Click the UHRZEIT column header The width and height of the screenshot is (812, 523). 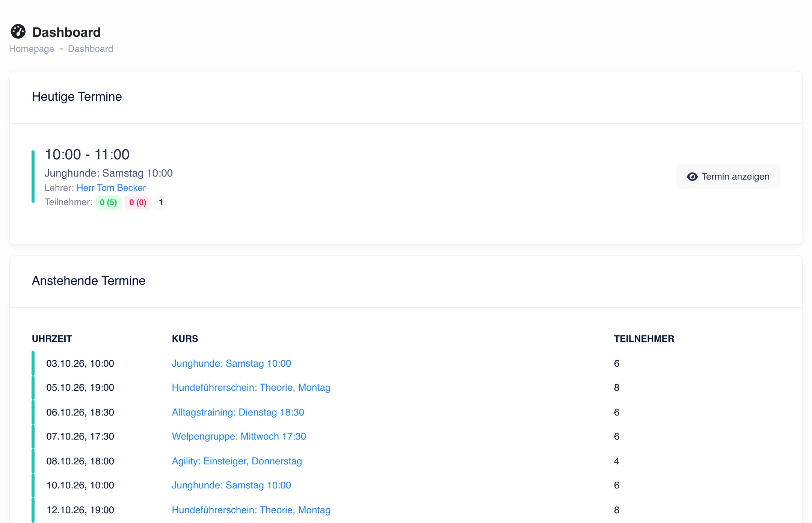point(52,339)
